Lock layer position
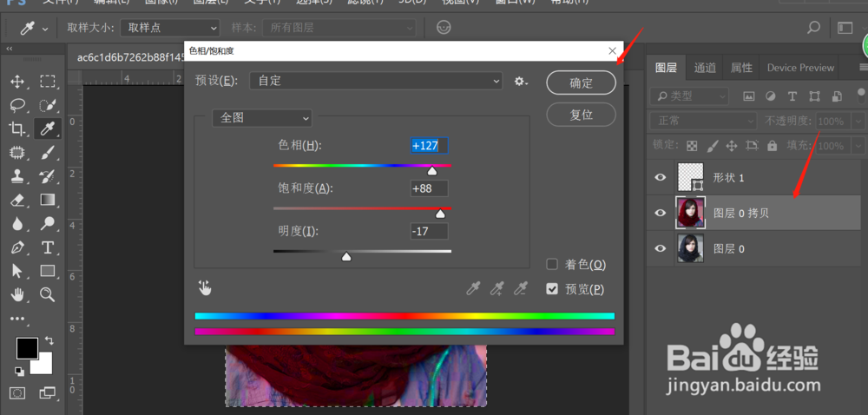 [732, 146]
